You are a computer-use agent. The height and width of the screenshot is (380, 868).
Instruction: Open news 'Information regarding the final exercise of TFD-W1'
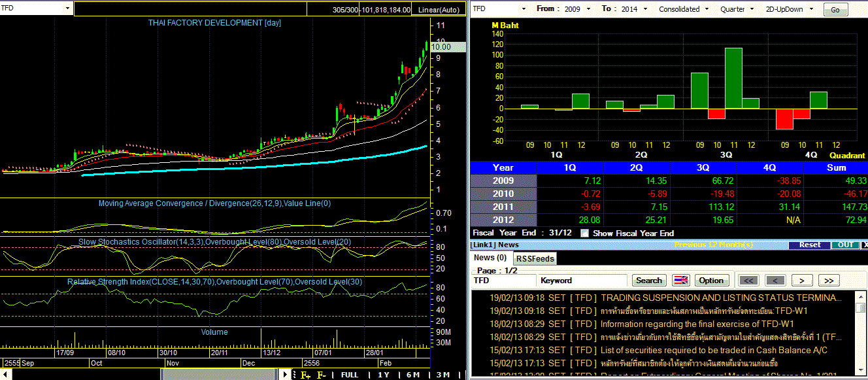pyautogui.click(x=697, y=324)
